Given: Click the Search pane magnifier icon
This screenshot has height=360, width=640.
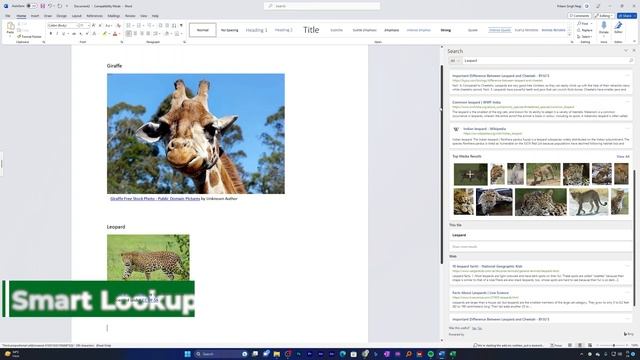Looking at the screenshot, I should (631, 61).
